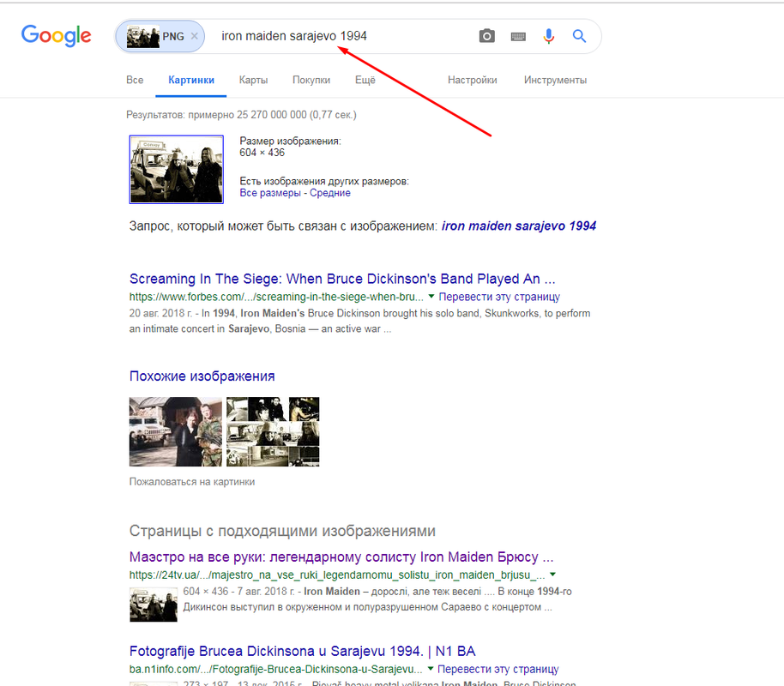Click image size value 604 × 436
This screenshot has height=686, width=784.
[262, 153]
